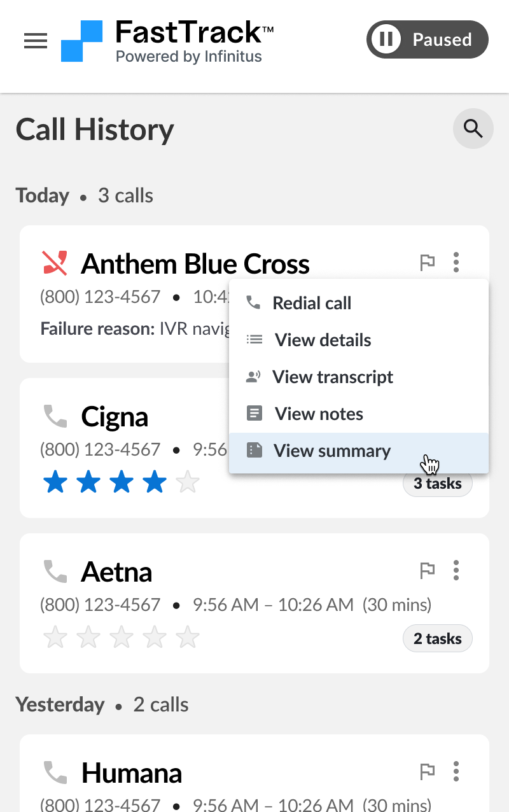Viewport: 509px width, 812px height.
Task: Select View transcript menu item
Action: (x=359, y=377)
